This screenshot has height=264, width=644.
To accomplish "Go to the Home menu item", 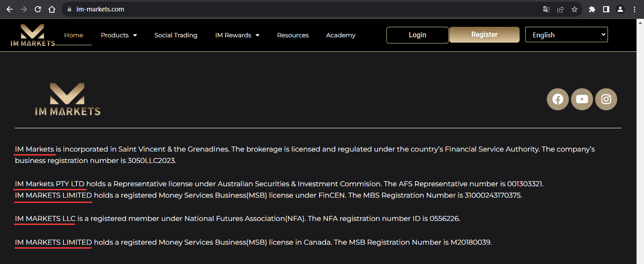I will [73, 35].
